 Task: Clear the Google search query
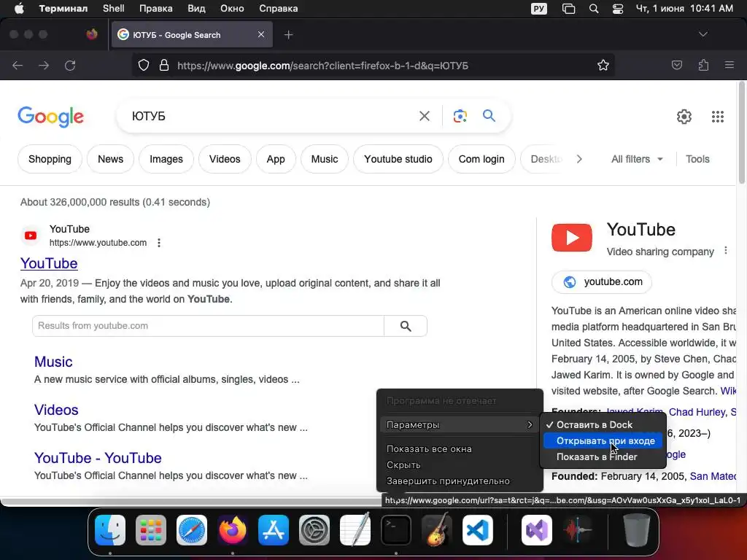[424, 116]
